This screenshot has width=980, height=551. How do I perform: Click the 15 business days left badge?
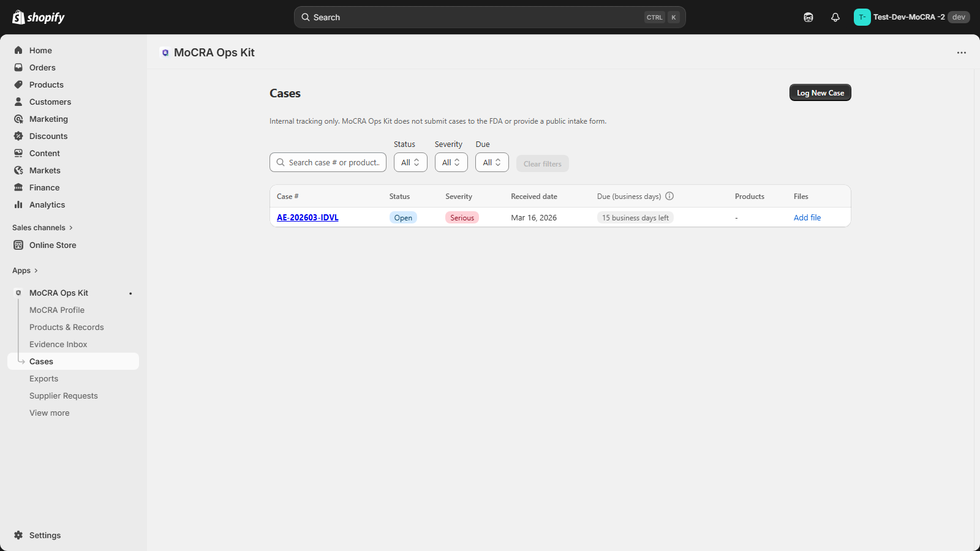pos(635,217)
